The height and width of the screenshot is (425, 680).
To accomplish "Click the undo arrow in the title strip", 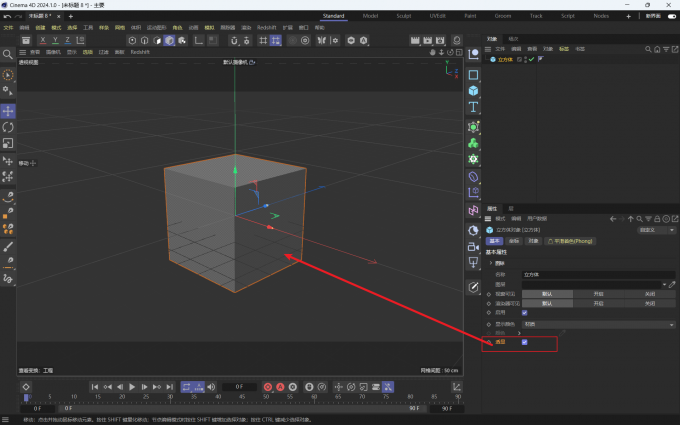I will [7, 16].
